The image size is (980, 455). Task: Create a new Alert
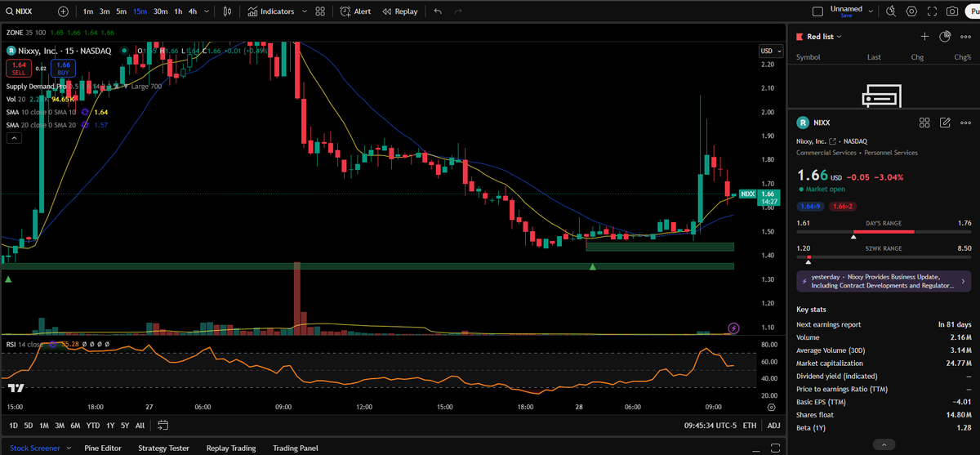355,11
